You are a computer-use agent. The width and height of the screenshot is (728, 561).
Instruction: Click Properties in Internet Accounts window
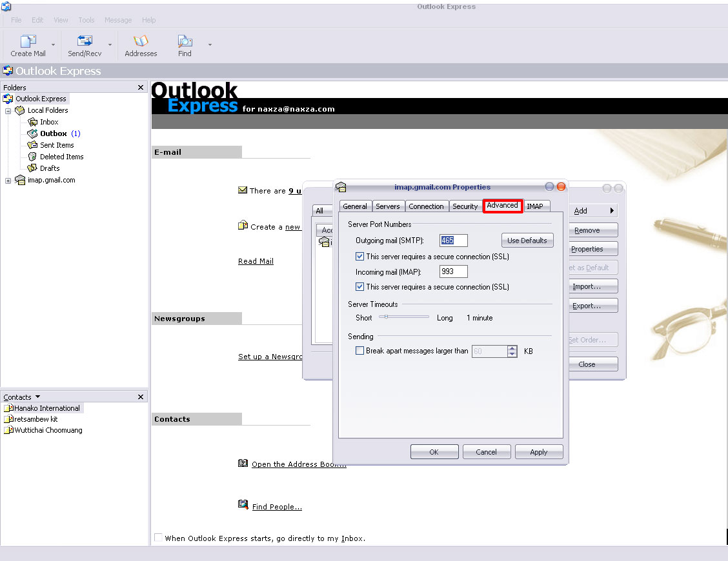coord(594,249)
